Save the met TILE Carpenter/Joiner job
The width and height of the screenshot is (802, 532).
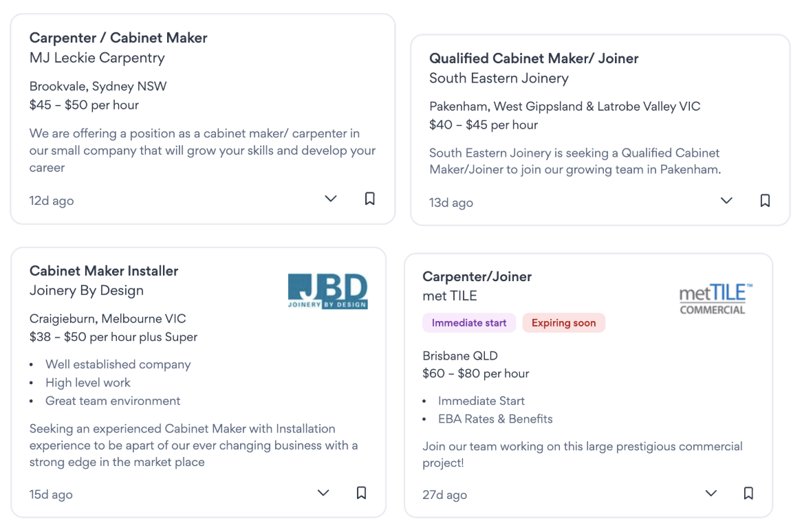748,494
